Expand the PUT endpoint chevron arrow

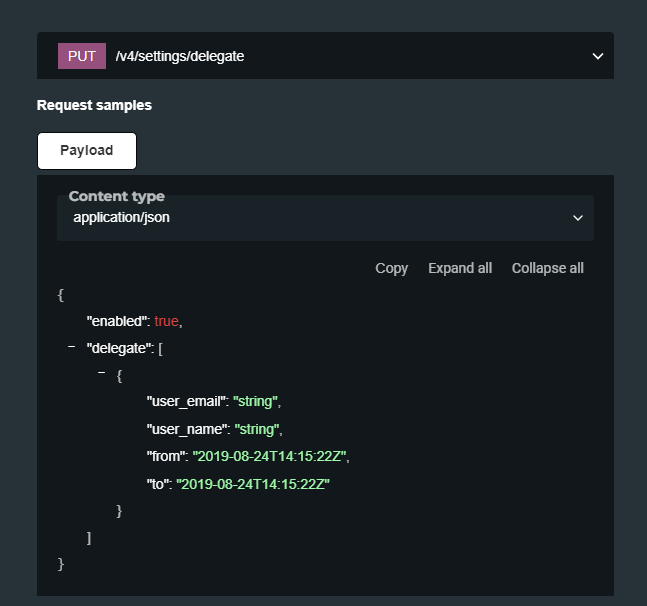pos(598,56)
